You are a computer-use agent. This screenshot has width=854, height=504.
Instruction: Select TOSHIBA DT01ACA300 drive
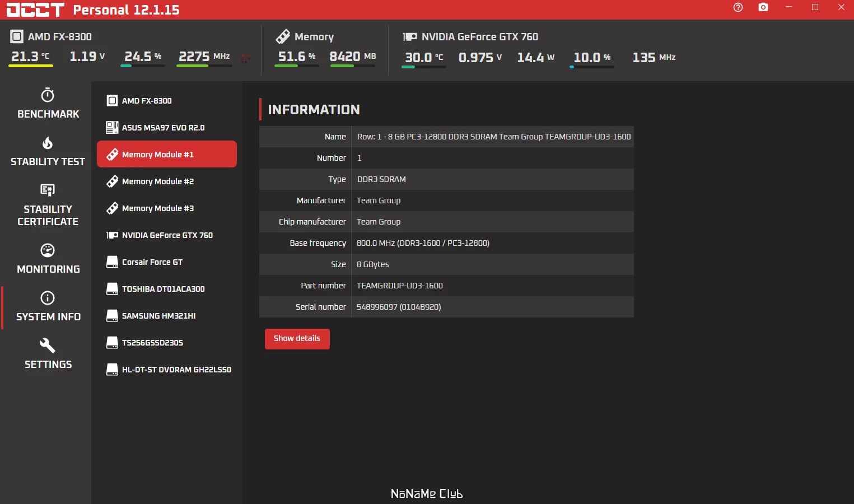(x=167, y=289)
